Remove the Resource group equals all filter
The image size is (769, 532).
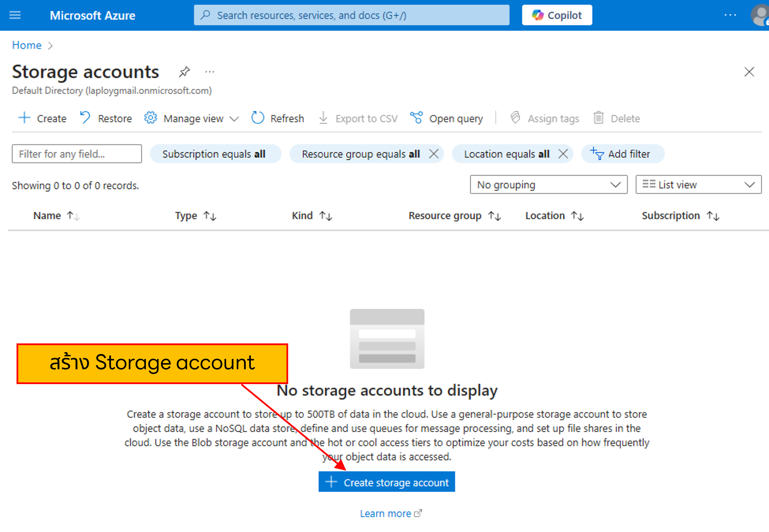click(x=434, y=154)
